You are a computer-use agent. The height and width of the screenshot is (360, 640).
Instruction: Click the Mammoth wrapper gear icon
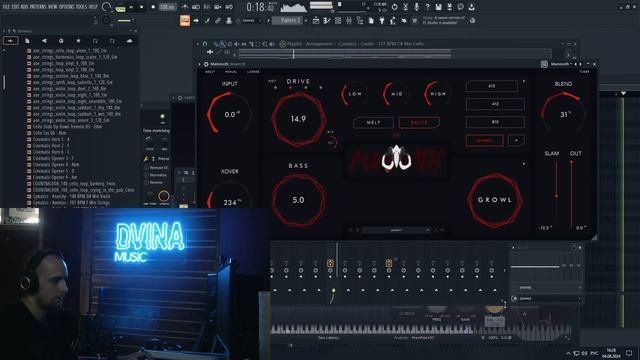tap(206, 64)
